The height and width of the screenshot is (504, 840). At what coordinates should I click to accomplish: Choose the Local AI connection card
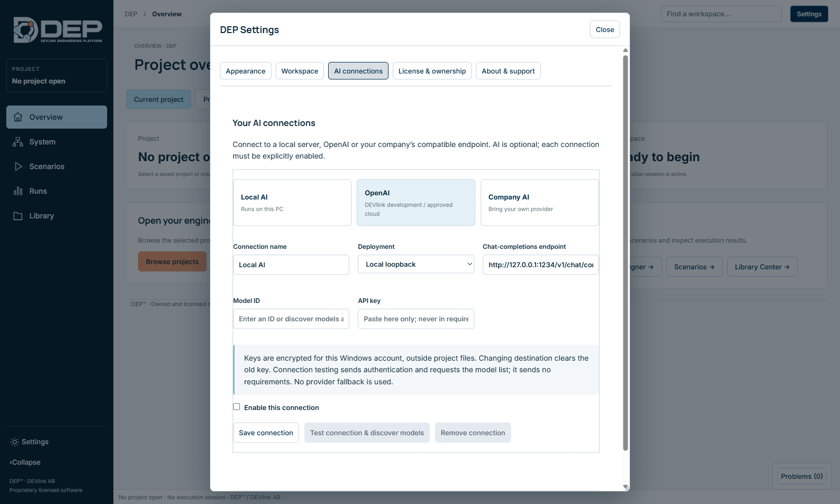click(x=292, y=203)
